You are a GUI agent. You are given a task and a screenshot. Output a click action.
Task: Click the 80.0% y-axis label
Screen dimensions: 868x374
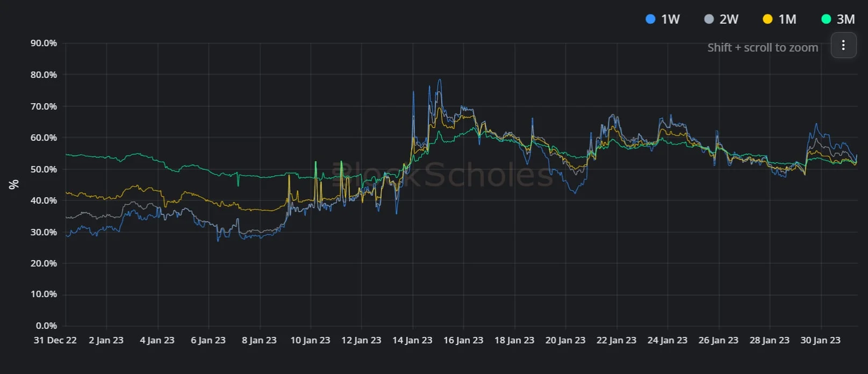pos(44,75)
